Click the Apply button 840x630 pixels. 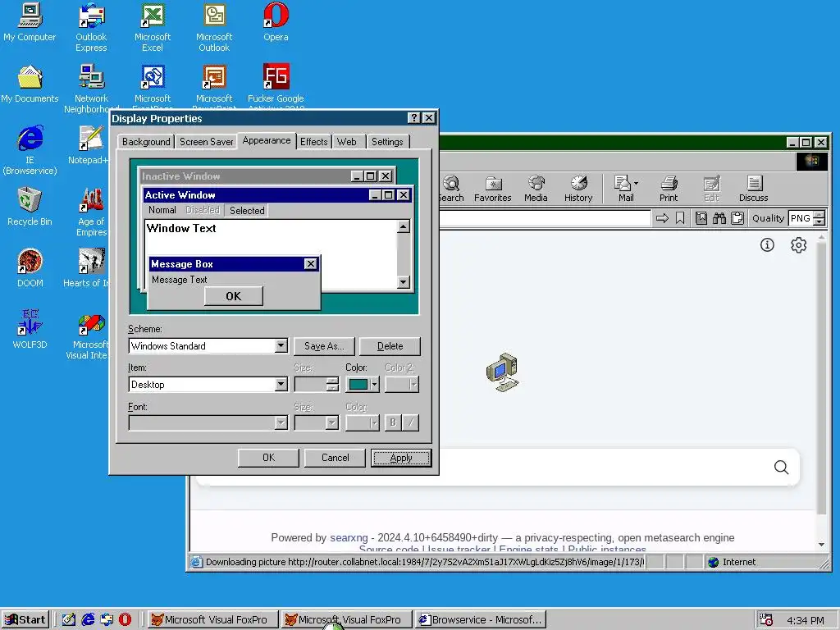click(x=400, y=458)
